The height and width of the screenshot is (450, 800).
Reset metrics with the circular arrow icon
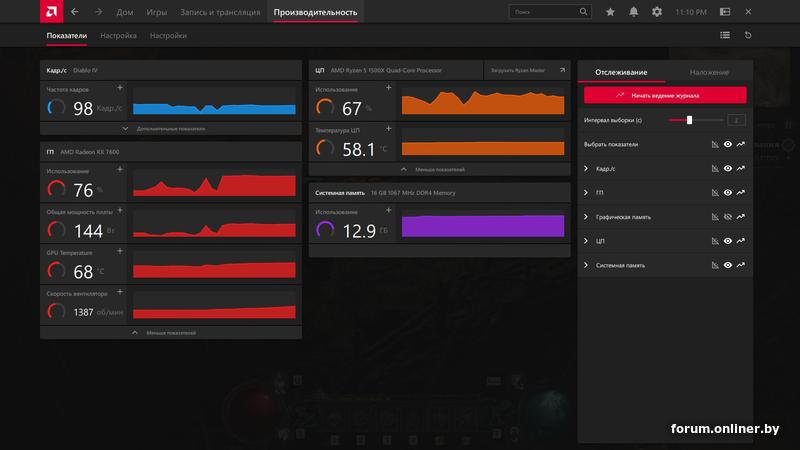click(x=748, y=35)
